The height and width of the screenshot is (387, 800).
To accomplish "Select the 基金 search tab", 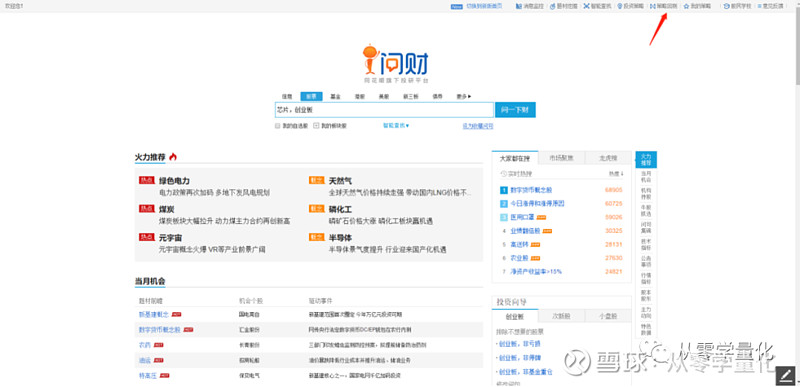I will point(335,96).
